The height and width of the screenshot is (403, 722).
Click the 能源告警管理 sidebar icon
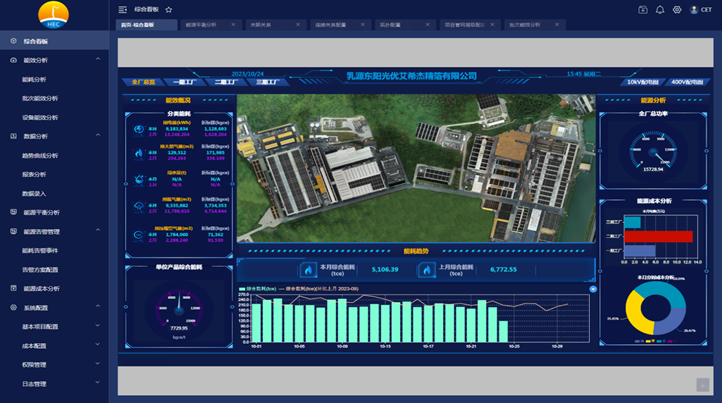13,231
